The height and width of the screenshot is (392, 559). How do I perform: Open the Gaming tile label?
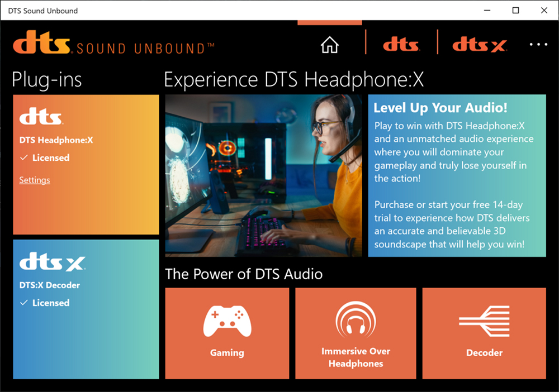coord(227,352)
